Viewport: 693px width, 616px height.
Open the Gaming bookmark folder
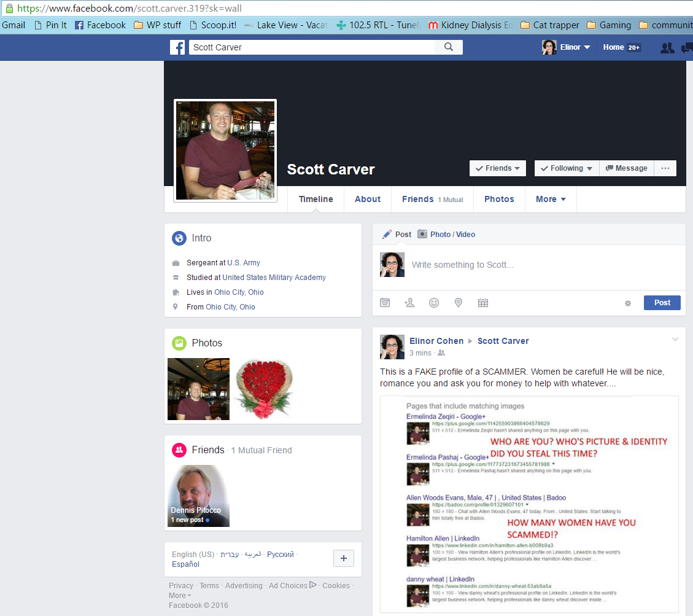[x=609, y=25]
